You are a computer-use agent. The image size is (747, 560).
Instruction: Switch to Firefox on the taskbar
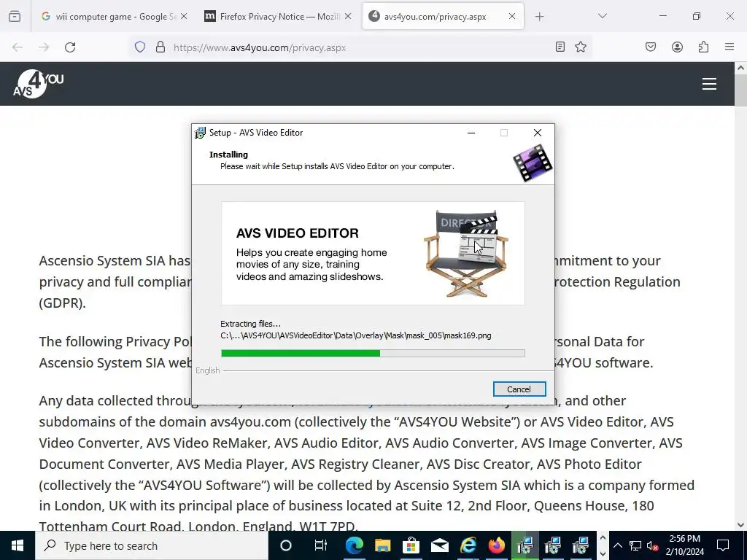pyautogui.click(x=496, y=545)
